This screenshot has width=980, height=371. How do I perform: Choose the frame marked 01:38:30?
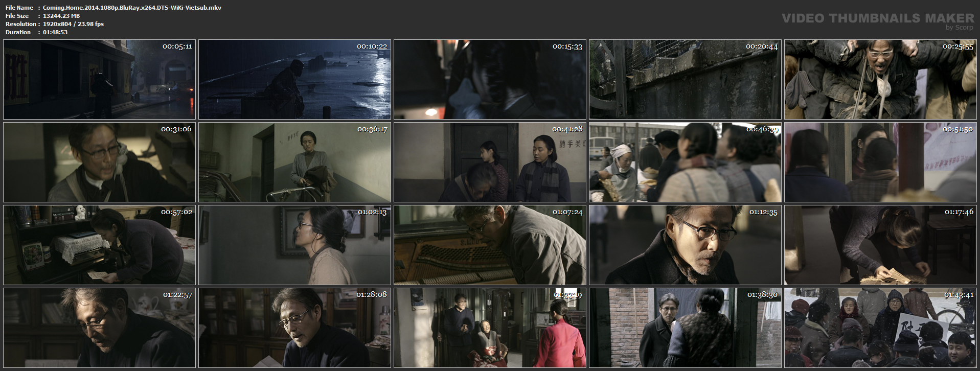pyautogui.click(x=685, y=328)
